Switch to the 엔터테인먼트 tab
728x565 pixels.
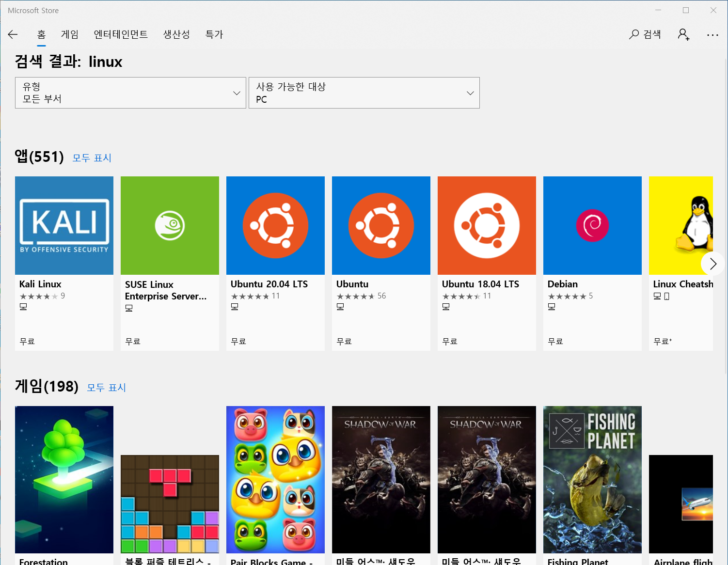[121, 34]
